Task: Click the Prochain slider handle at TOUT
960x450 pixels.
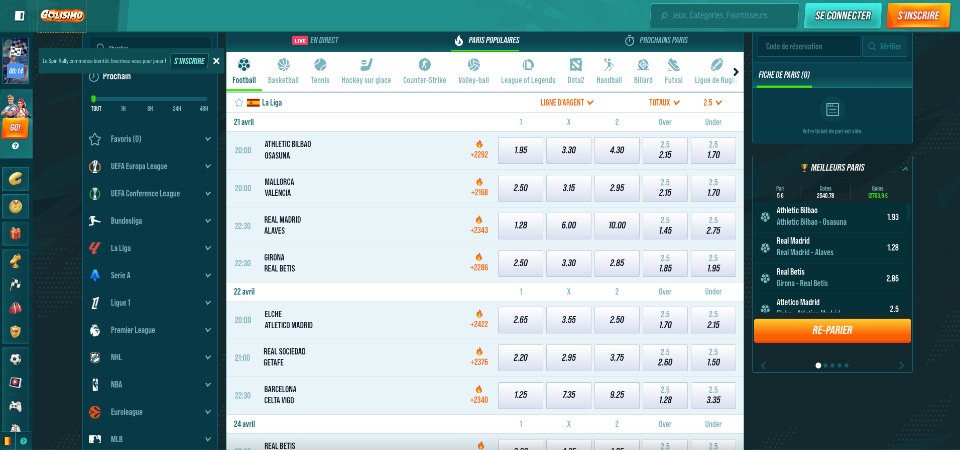Action: click(x=94, y=99)
